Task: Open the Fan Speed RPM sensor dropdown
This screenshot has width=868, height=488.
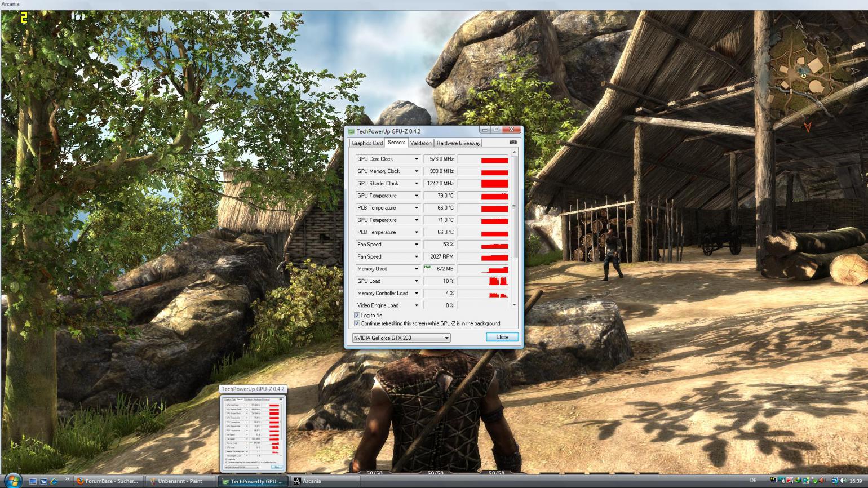Action: pyautogui.click(x=417, y=257)
